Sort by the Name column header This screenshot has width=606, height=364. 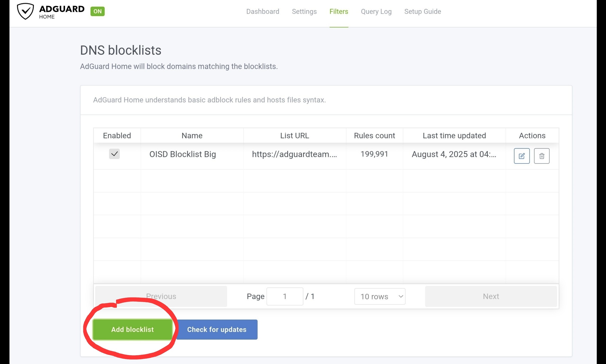point(192,135)
